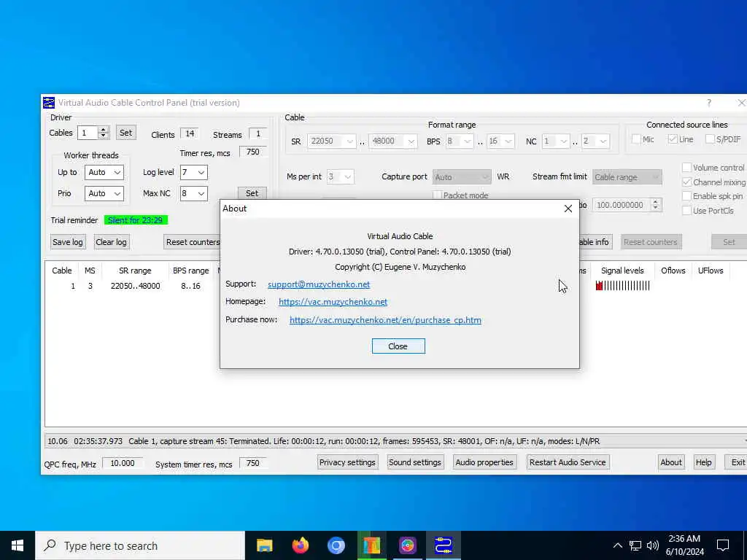Open Audio properties button
This screenshot has height=560, width=747.
[x=484, y=462]
